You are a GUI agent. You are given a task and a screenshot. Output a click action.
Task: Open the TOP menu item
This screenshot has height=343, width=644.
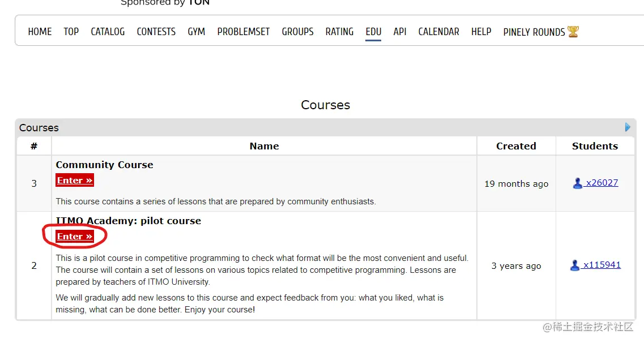tap(71, 32)
